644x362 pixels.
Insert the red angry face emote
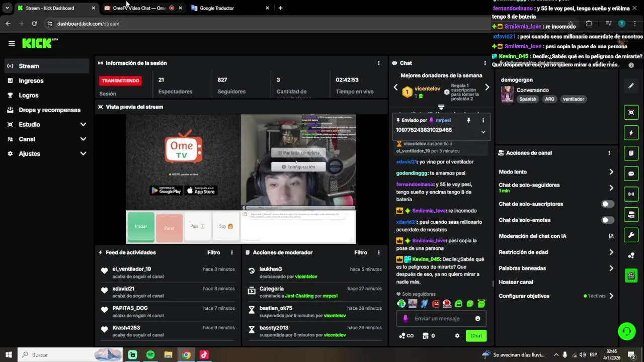(x=436, y=304)
